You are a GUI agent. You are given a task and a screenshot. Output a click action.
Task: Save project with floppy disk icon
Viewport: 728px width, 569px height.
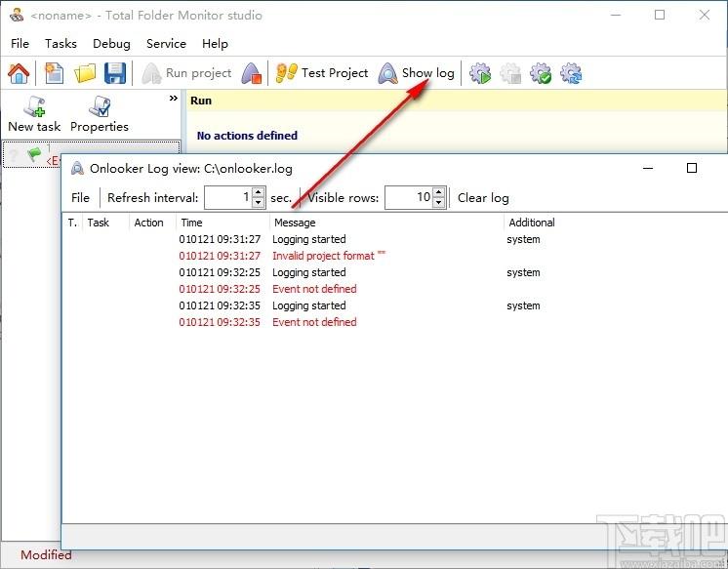(x=115, y=73)
